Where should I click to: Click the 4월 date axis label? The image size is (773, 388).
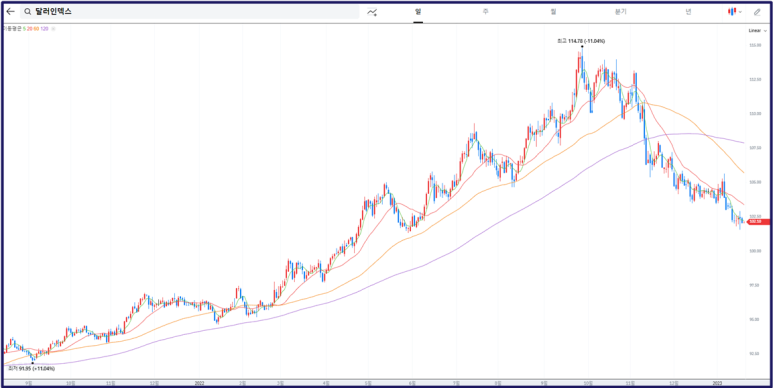[x=325, y=383]
